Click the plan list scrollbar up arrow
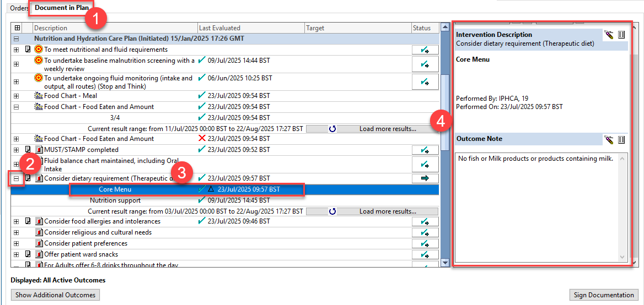This screenshot has height=305, width=644. 445,28
